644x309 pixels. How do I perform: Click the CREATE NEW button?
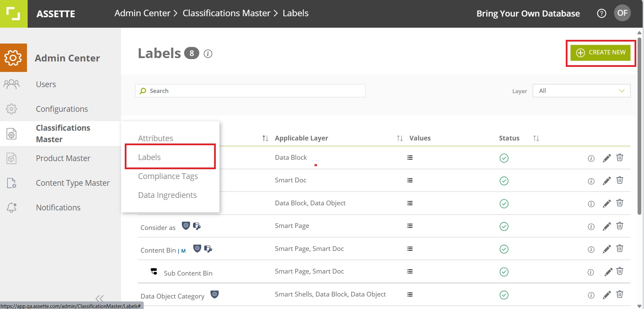point(600,53)
